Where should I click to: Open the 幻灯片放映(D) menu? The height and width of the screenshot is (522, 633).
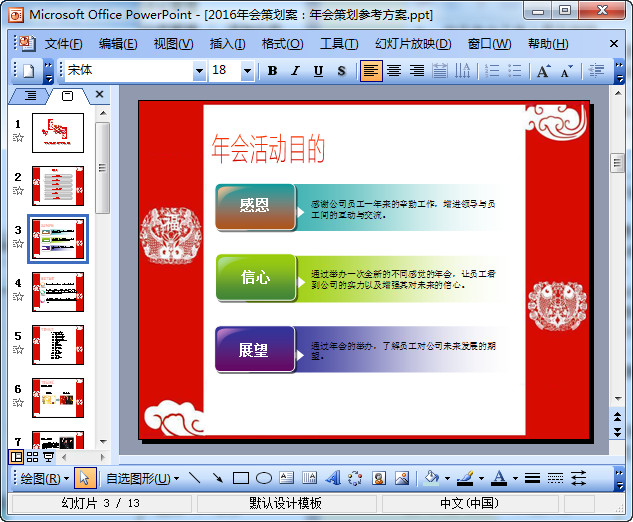click(x=413, y=44)
